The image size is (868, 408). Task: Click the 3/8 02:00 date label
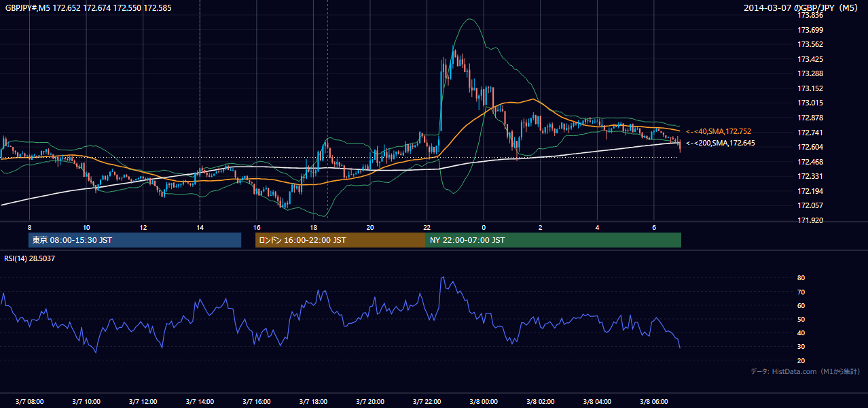coord(540,402)
